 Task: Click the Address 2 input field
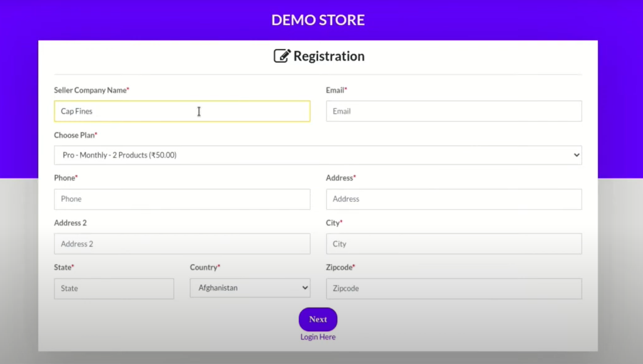point(182,244)
